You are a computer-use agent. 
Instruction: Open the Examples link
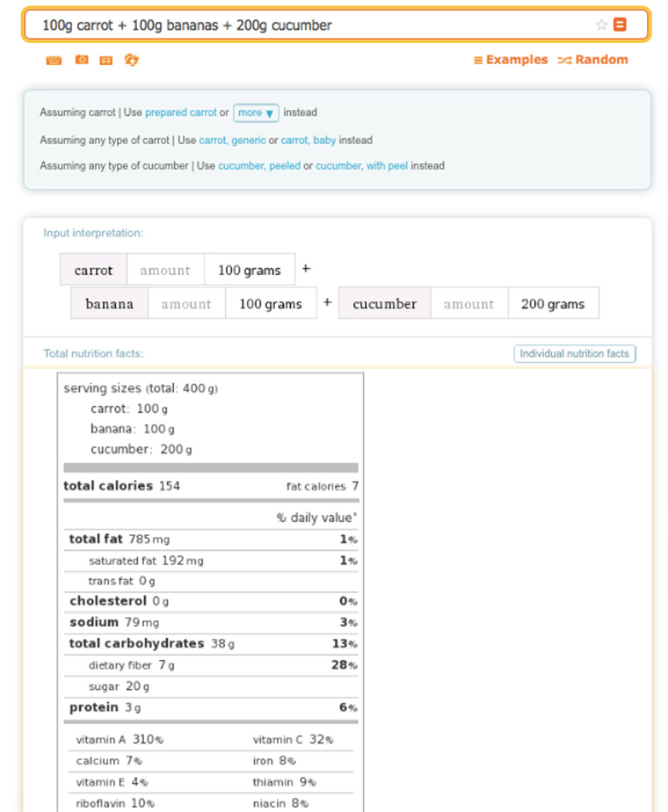pos(511,60)
